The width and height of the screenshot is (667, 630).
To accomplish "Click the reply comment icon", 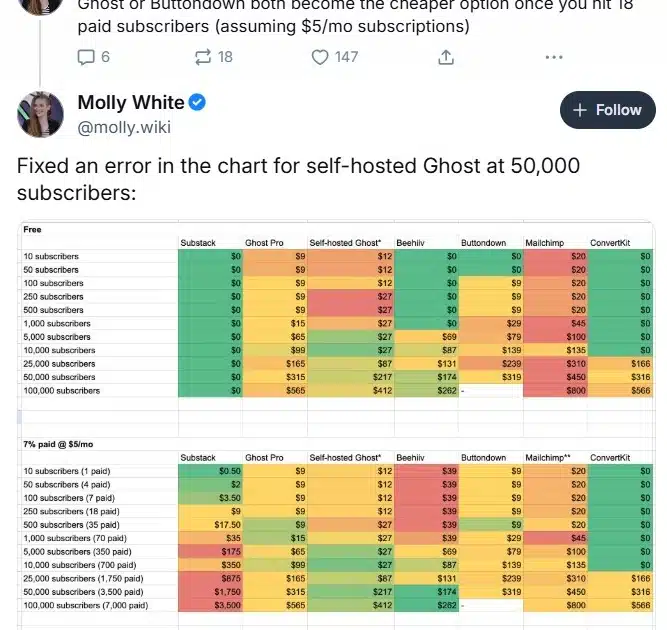I will (86, 57).
